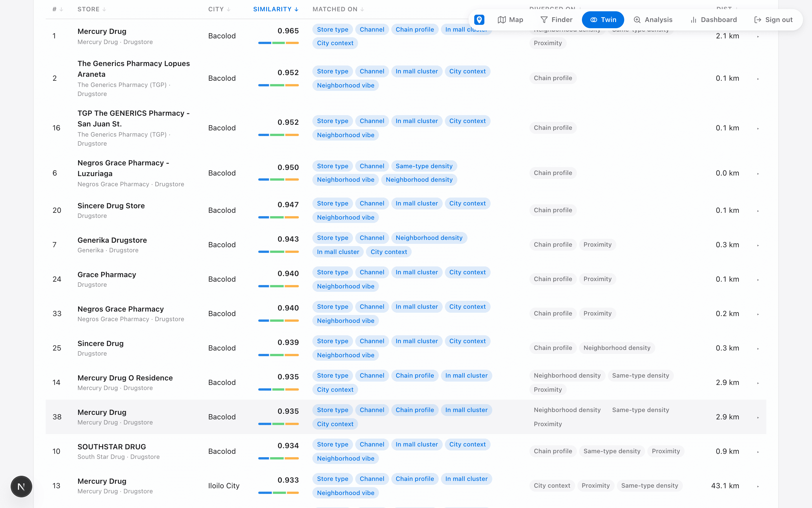The width and height of the screenshot is (812, 508).
Task: Expand SOUTHSTAR DRUG row arrow
Action: click(758, 452)
